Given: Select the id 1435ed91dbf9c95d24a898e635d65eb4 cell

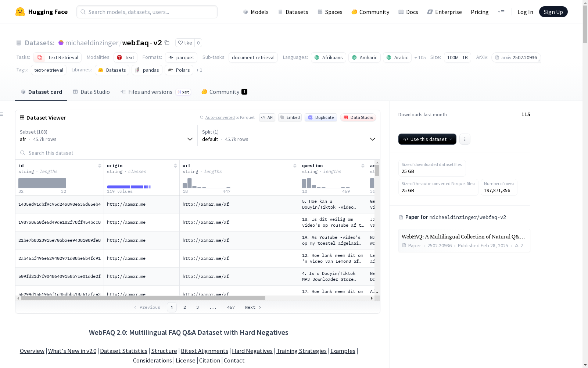Looking at the screenshot, I should (60, 204).
